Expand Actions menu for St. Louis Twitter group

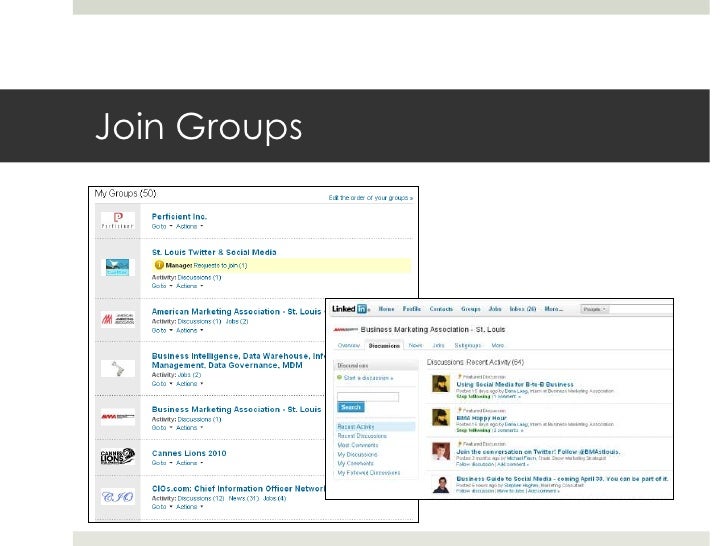[x=189, y=286]
